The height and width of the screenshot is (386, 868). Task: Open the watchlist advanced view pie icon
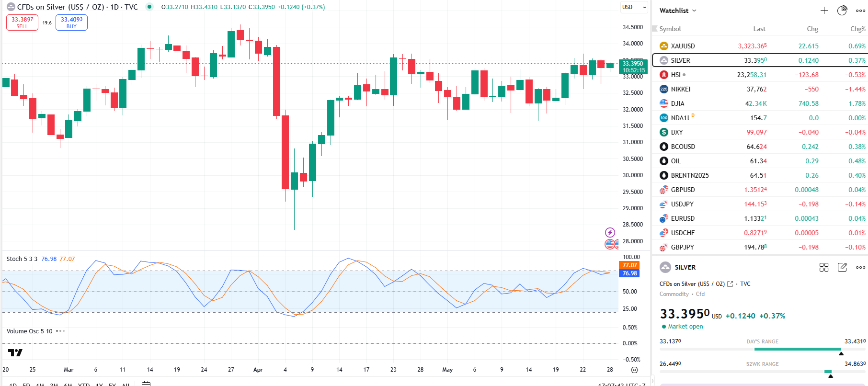click(842, 11)
